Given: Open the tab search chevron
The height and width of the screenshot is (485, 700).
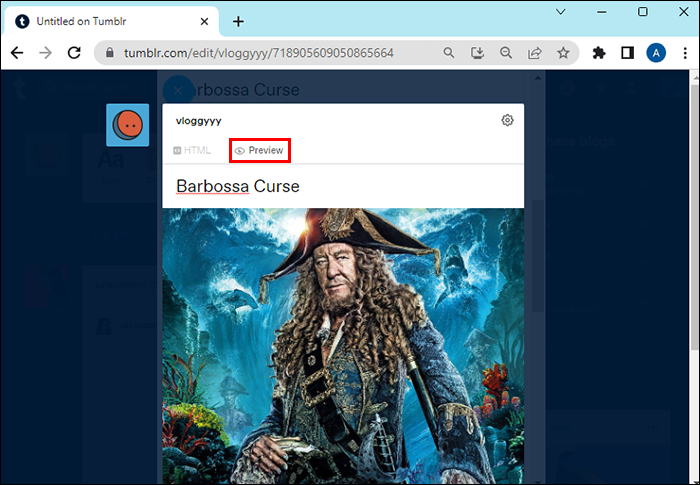Looking at the screenshot, I should click(x=561, y=12).
